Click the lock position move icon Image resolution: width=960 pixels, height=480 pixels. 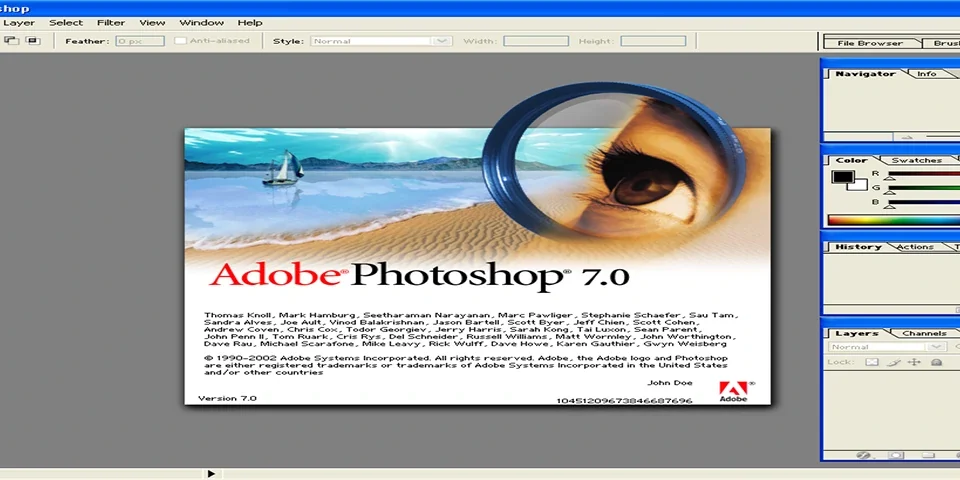913,362
